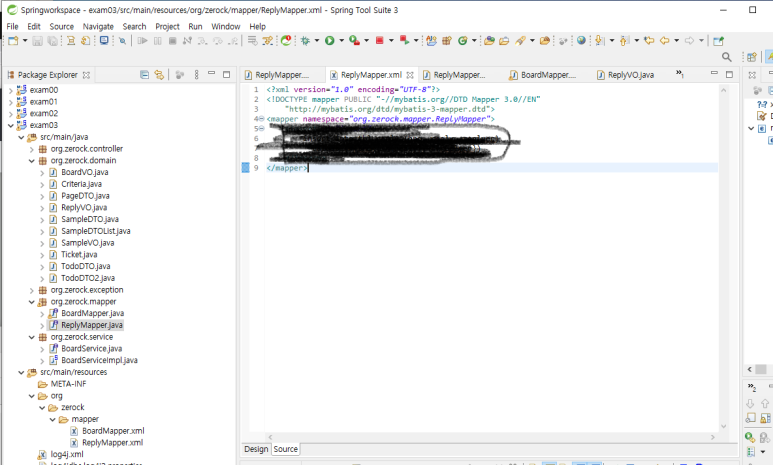Click Collapse All in Package Explorer
Viewport: 773px width, 465px height.
144,75
